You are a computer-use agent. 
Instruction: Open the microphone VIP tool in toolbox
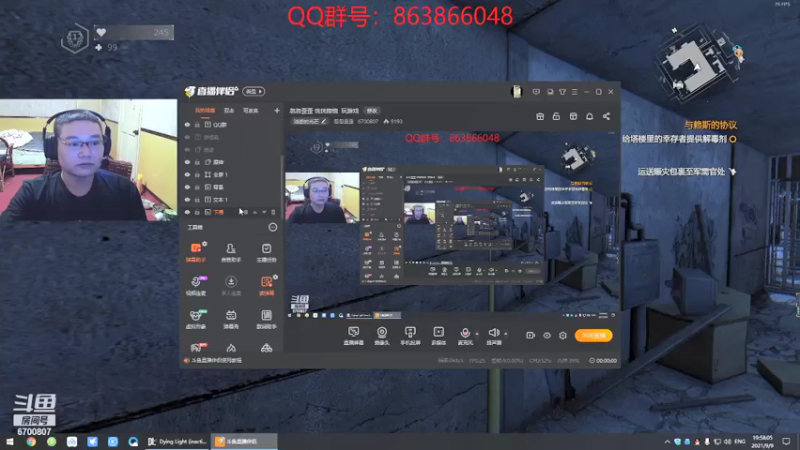(x=195, y=286)
